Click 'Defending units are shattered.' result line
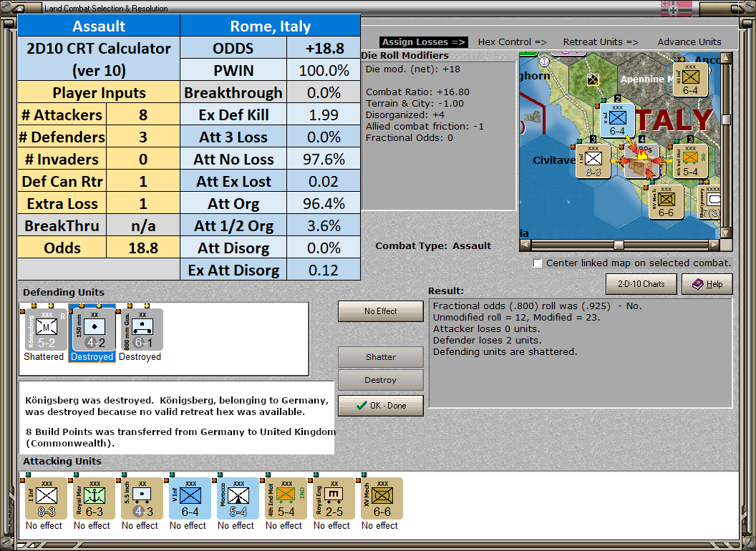 pos(505,352)
